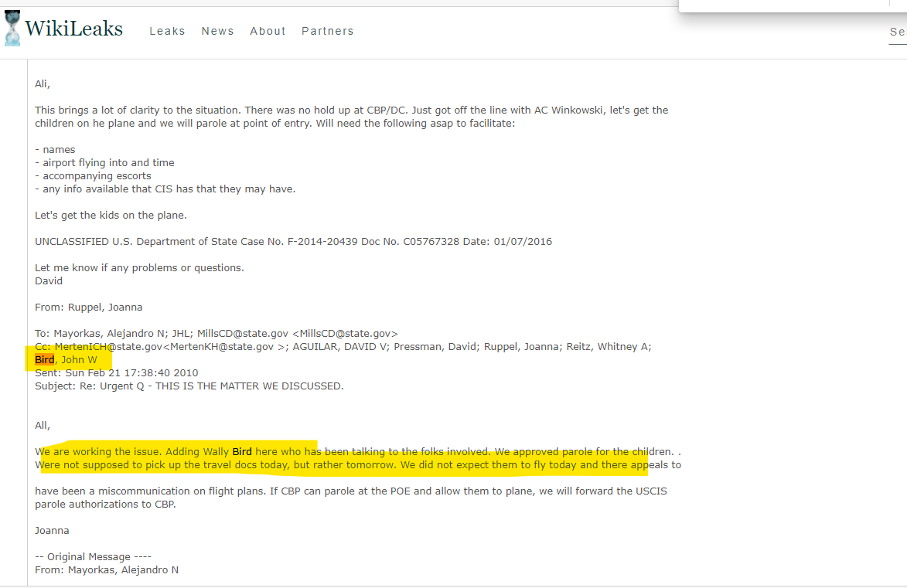Click the "To: Mayorkas, Alejandro N" recipients line
The image size is (907, 588).
click(217, 334)
